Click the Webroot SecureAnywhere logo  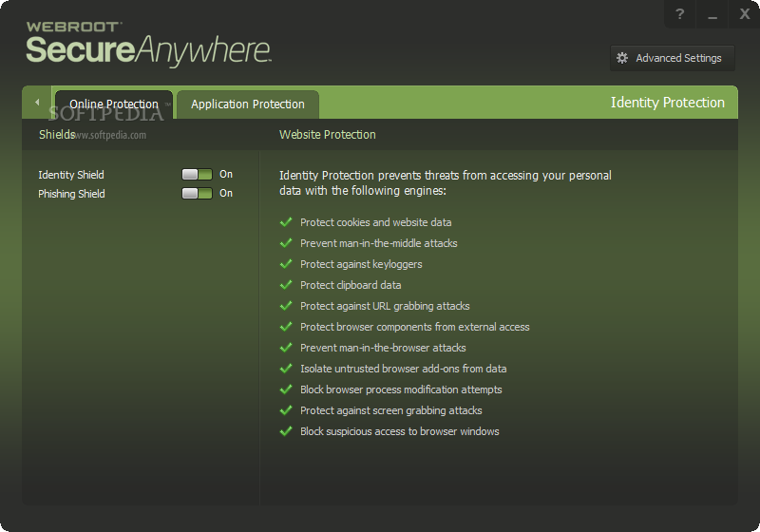click(149, 44)
